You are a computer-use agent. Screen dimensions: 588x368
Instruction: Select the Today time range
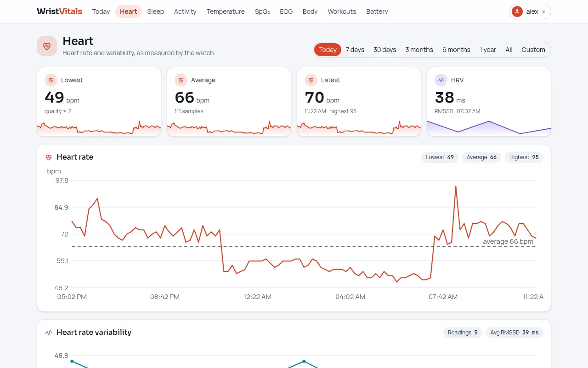pyautogui.click(x=328, y=50)
